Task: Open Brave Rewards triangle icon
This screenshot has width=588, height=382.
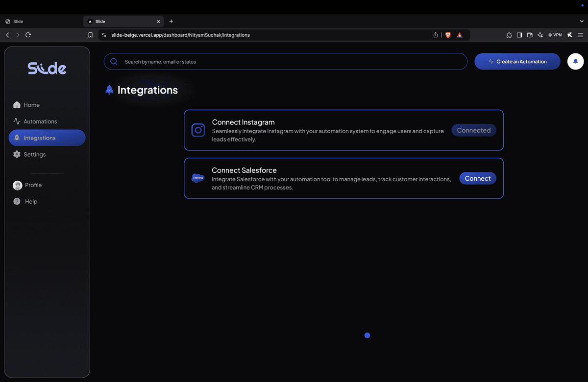Action: [460, 35]
